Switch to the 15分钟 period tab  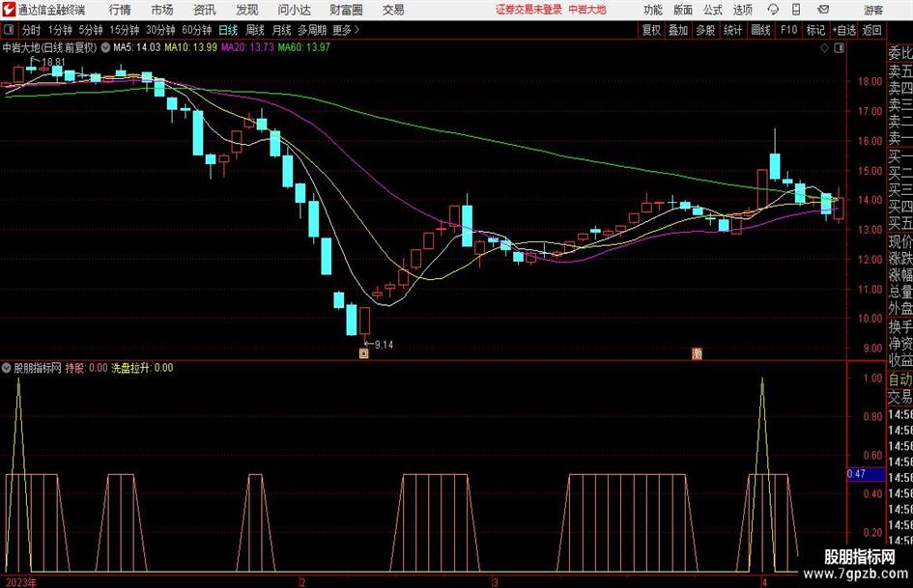click(125, 30)
